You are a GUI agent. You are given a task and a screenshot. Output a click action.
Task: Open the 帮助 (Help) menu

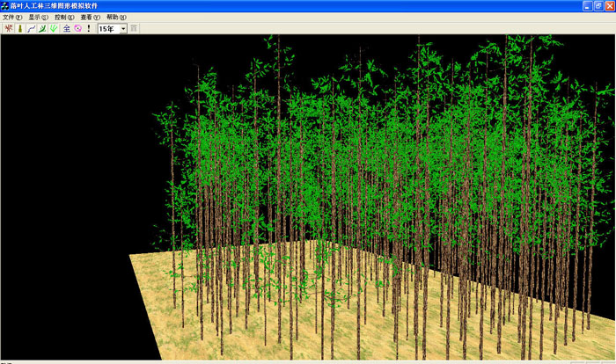click(x=115, y=17)
